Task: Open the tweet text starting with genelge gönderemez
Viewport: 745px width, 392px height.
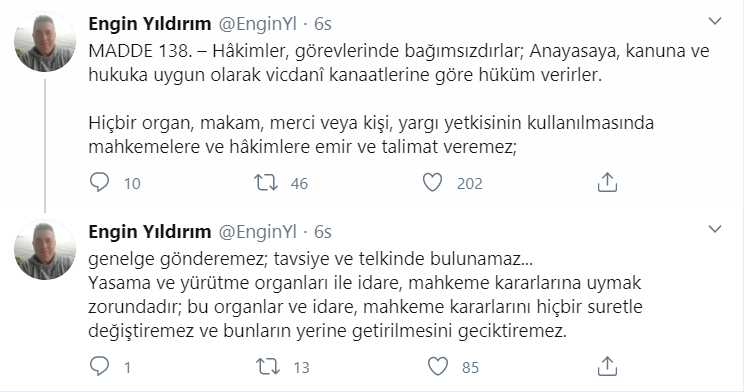Action: point(365,295)
